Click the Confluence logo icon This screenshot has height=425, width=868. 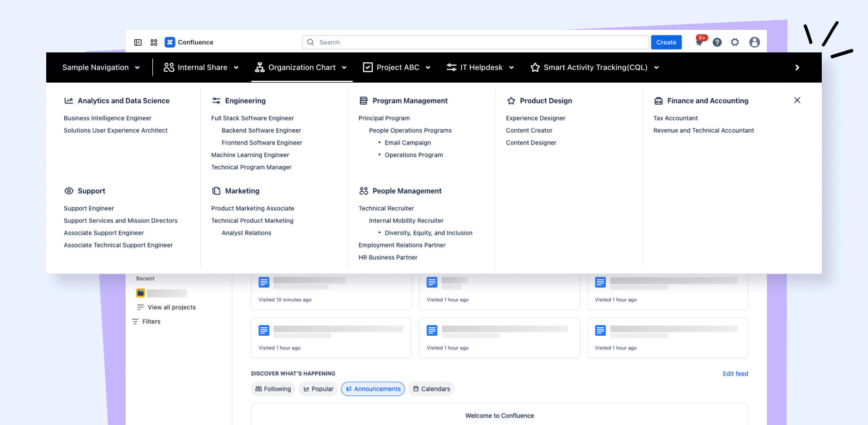pos(170,42)
